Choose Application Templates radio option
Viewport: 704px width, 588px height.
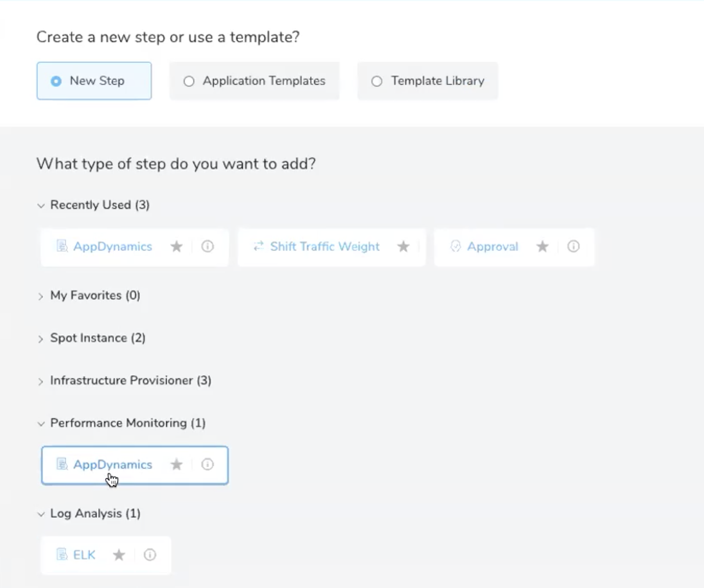[x=254, y=81]
